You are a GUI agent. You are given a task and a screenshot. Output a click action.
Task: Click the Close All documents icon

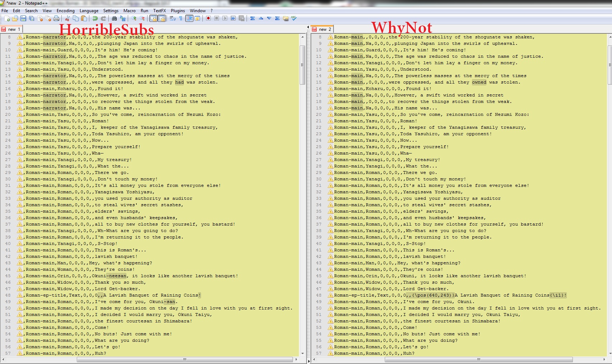click(48, 18)
